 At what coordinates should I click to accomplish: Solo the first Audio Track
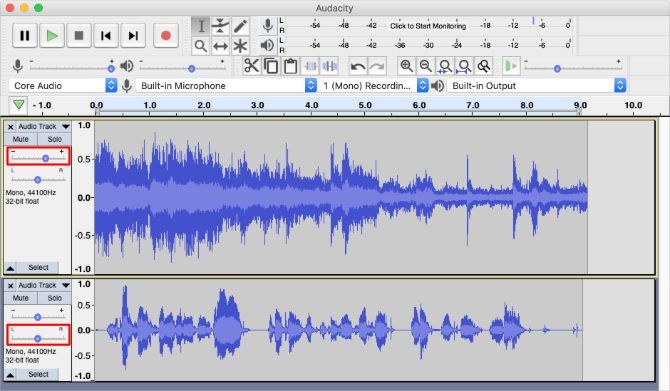point(54,139)
